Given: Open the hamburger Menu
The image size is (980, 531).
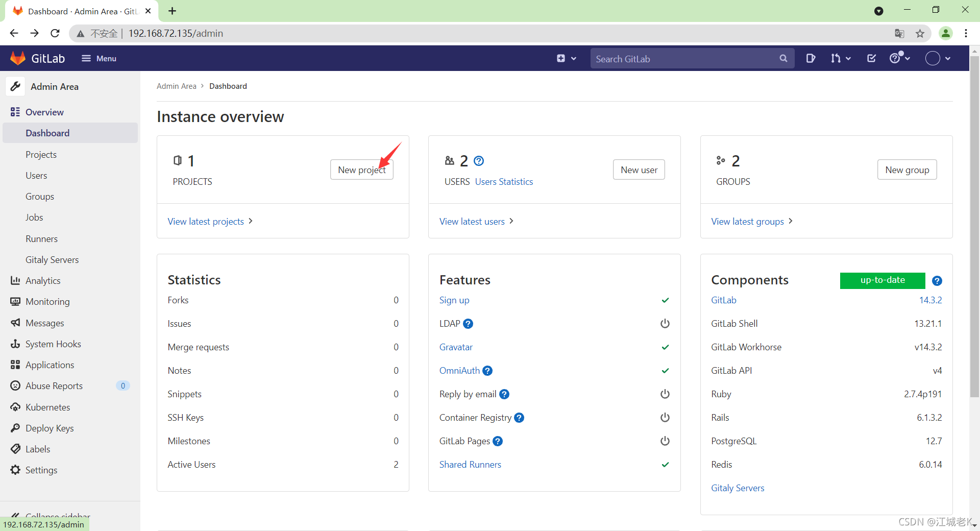Looking at the screenshot, I should 99,58.
